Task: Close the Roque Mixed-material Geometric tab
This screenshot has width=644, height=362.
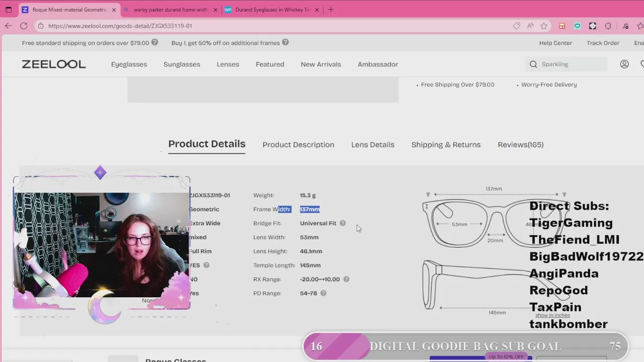Action: (x=114, y=10)
